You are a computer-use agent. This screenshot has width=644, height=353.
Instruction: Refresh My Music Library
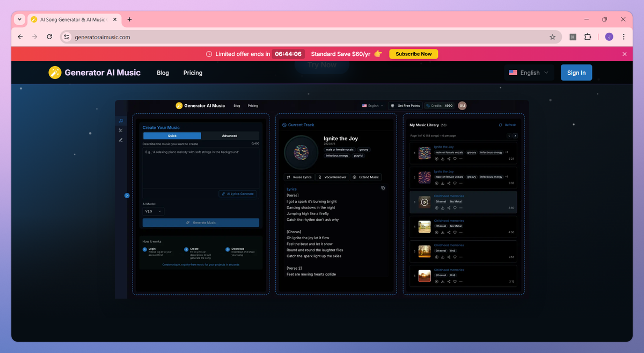(507, 124)
